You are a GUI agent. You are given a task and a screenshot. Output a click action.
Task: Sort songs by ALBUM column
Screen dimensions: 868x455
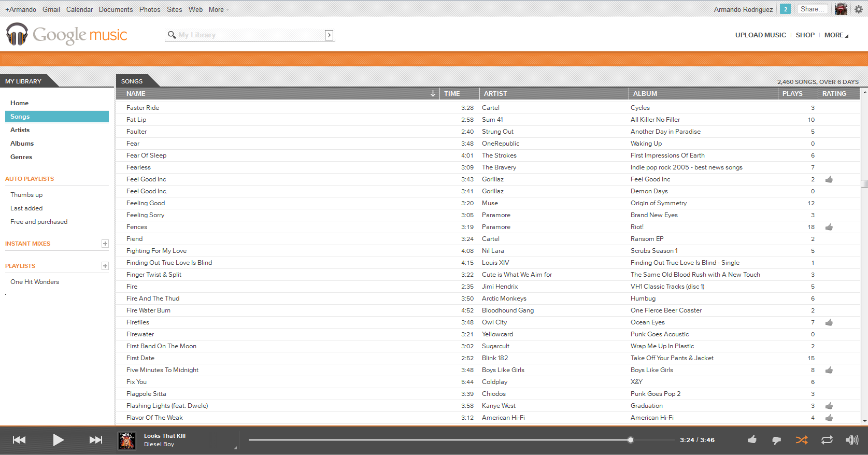tap(645, 94)
